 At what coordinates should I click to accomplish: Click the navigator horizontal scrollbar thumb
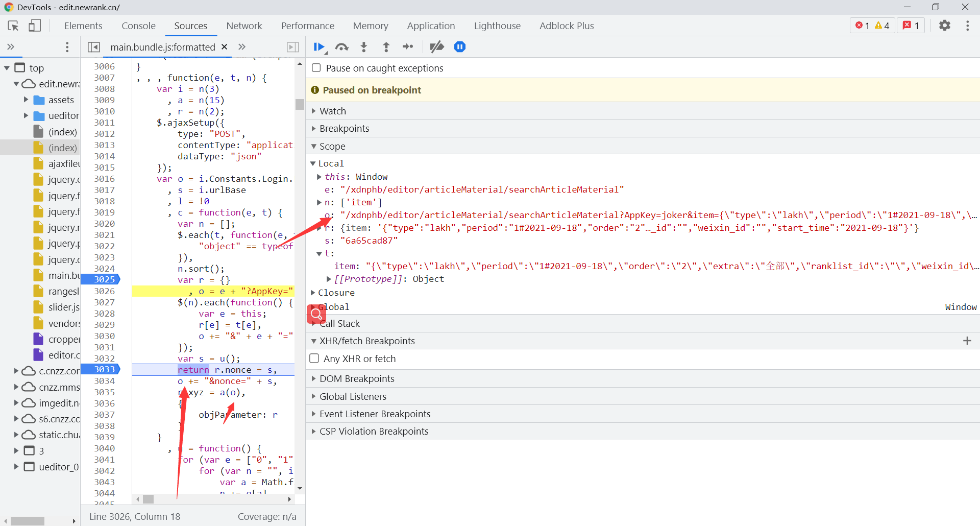pos(28,521)
